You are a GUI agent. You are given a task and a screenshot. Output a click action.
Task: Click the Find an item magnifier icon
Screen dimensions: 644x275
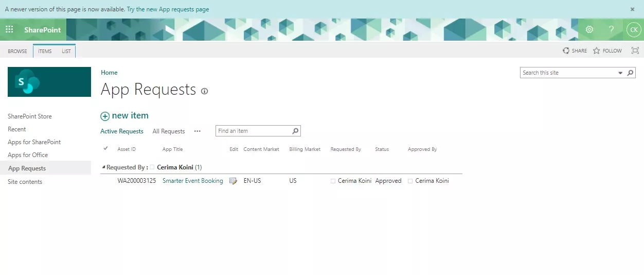[x=295, y=131]
